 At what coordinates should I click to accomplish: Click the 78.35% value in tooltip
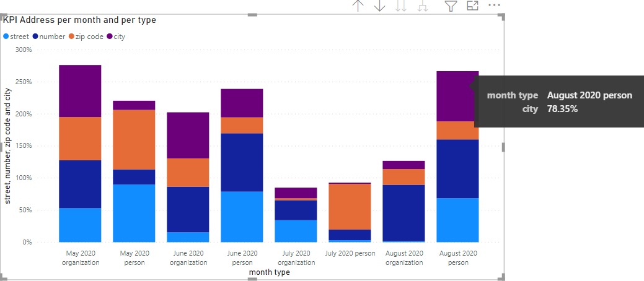pos(562,109)
